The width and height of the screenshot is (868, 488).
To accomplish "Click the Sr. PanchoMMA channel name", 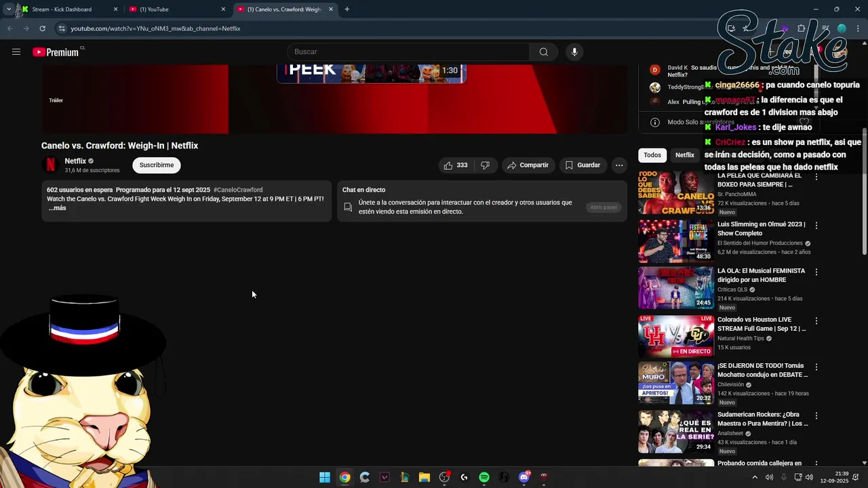I will tap(736, 195).
